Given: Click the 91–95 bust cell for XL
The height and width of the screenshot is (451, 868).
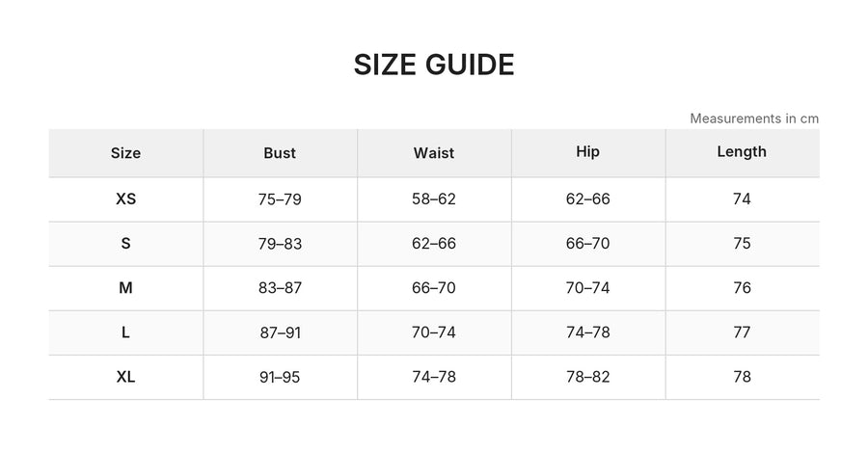Looking at the screenshot, I should pos(280,377).
